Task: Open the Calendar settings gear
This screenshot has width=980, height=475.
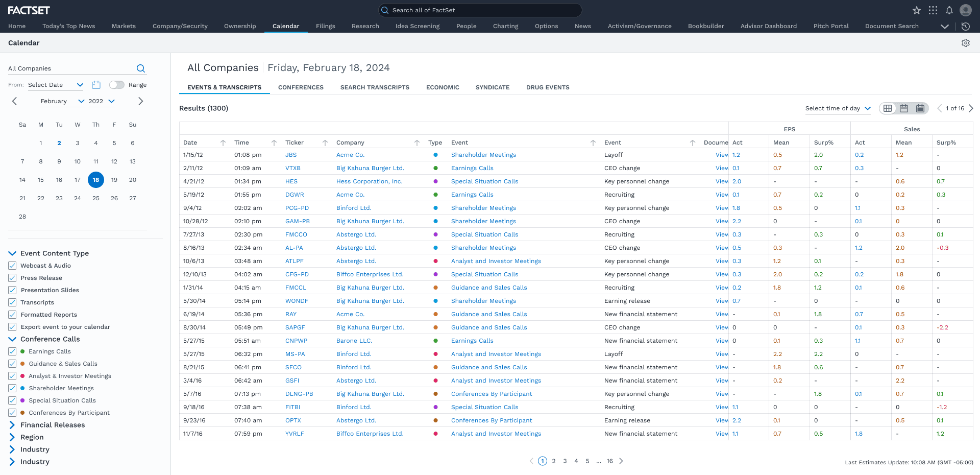Action: pos(966,43)
